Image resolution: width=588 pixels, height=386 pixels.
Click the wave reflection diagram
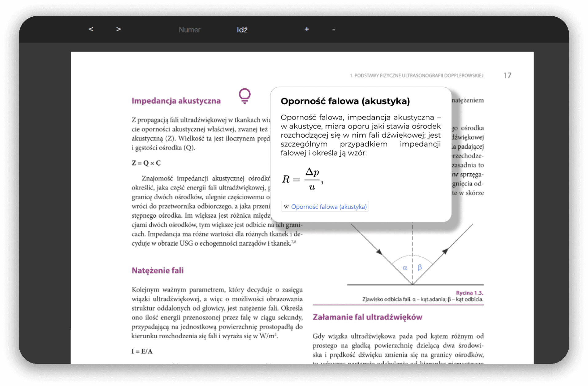pyautogui.click(x=415, y=254)
